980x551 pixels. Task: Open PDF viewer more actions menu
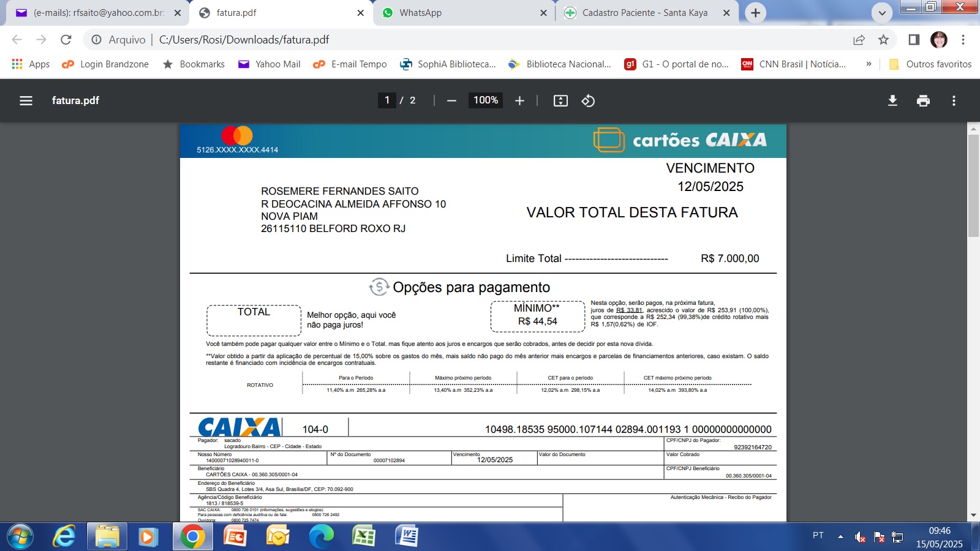(954, 100)
